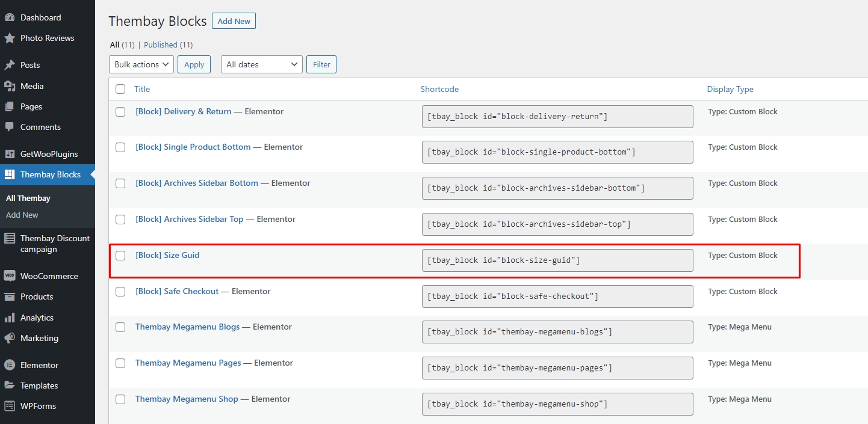
Task: Open the Add New submenu item
Action: pyautogui.click(x=22, y=215)
